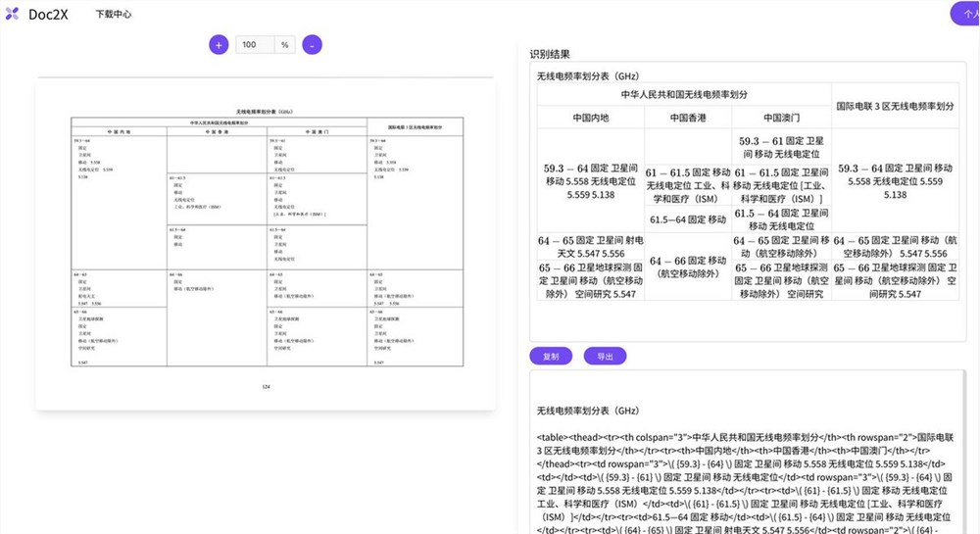Select the 中国内地 column header

tap(591, 118)
